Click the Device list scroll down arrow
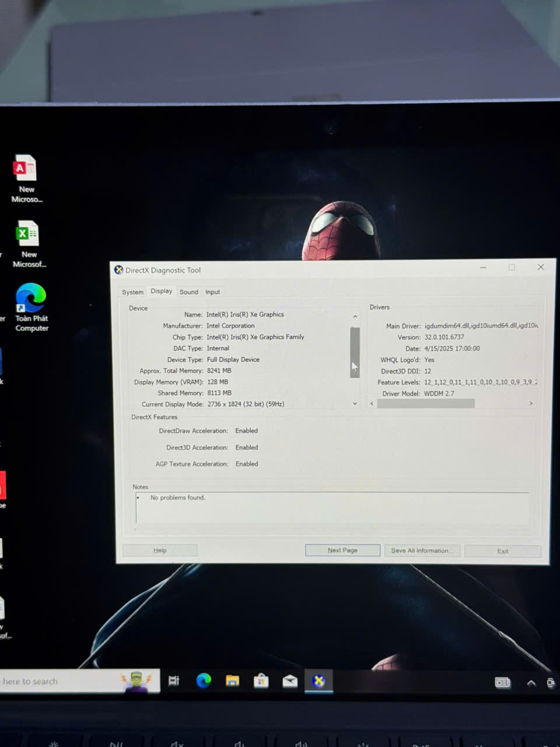The width and height of the screenshot is (560, 747). (x=355, y=404)
